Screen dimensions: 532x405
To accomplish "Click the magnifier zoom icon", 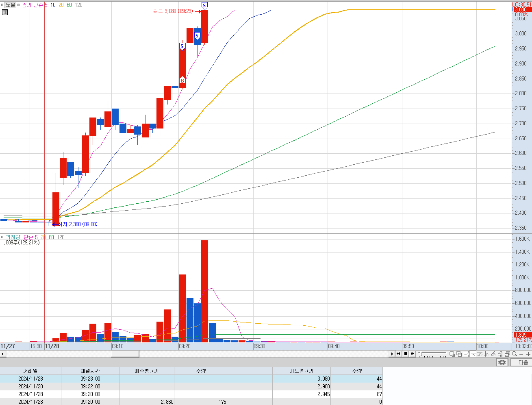I will pos(515,354).
